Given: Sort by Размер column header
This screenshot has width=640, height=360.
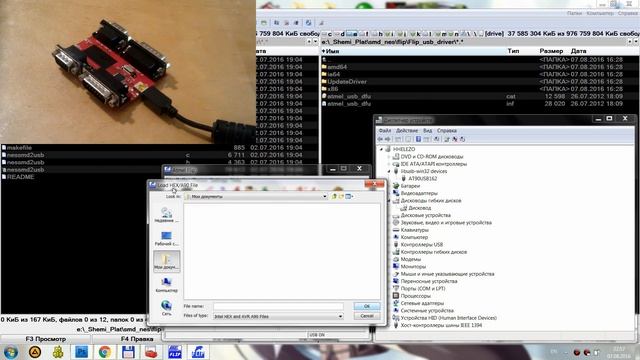Looking at the screenshot, I should point(551,51).
